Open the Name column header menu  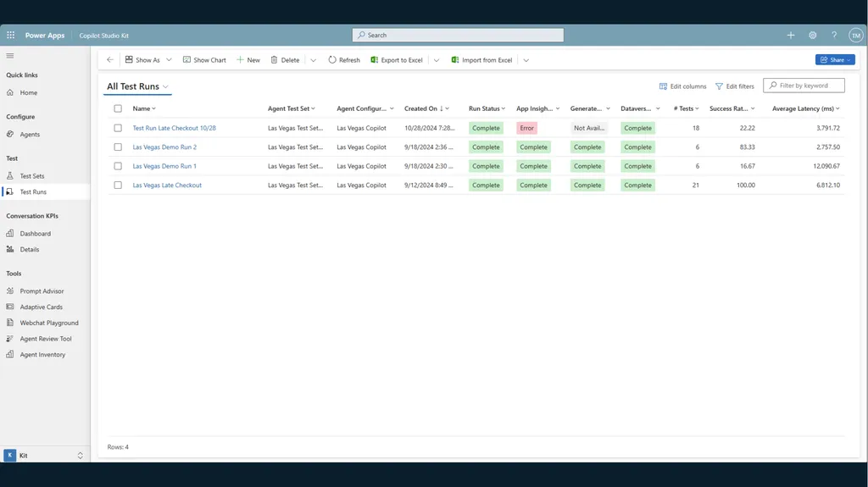pyautogui.click(x=144, y=108)
